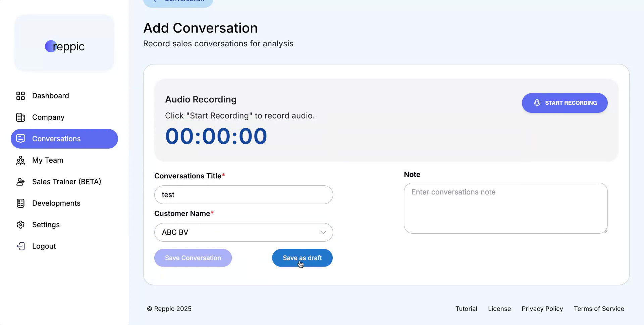Click the My Team people icon
Viewport: 644px width, 325px height.
click(20, 160)
